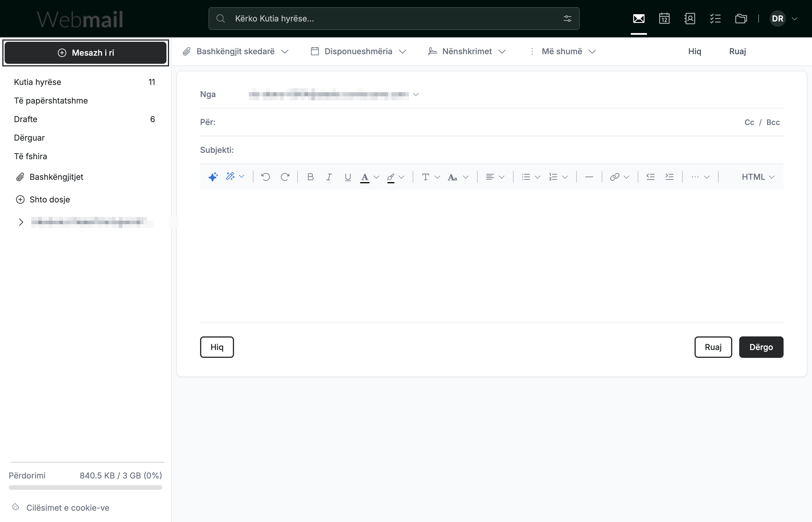Decrease indent of paragraph

click(x=650, y=177)
